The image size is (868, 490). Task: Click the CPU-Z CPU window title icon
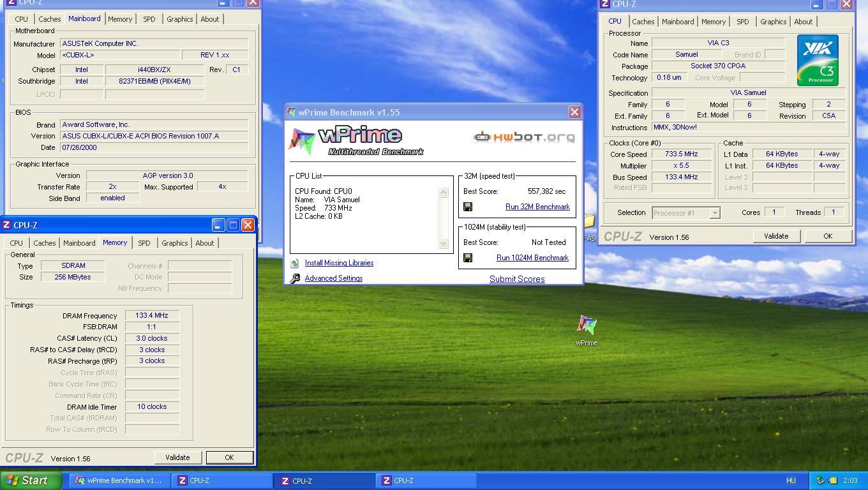[605, 4]
